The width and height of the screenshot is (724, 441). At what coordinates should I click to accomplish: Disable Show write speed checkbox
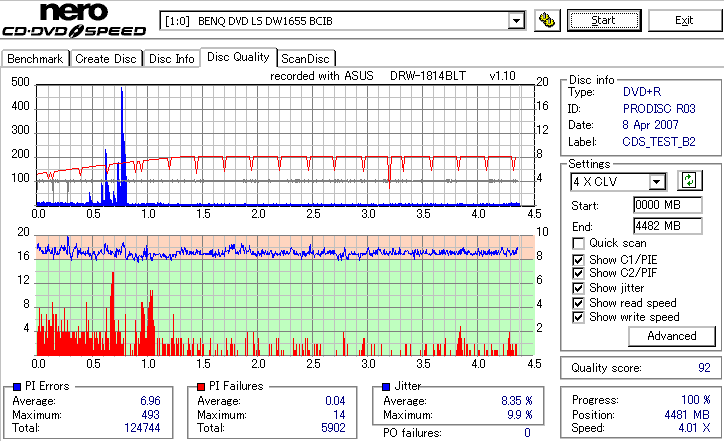coord(578,317)
